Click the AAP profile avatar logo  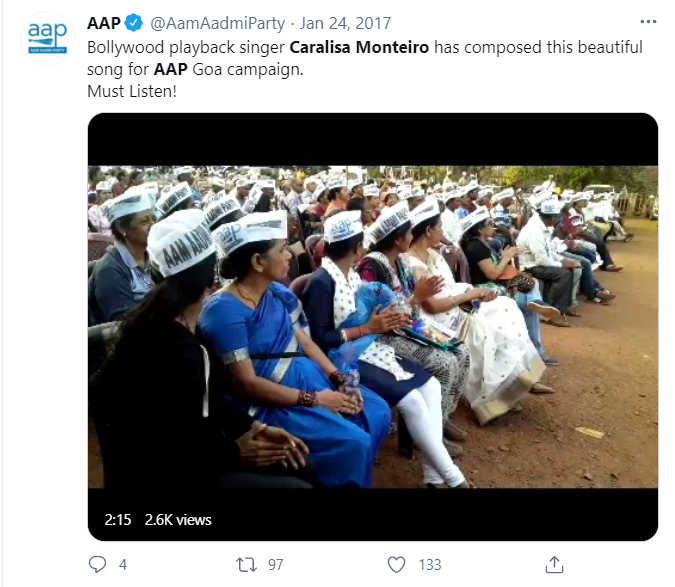[x=46, y=39]
